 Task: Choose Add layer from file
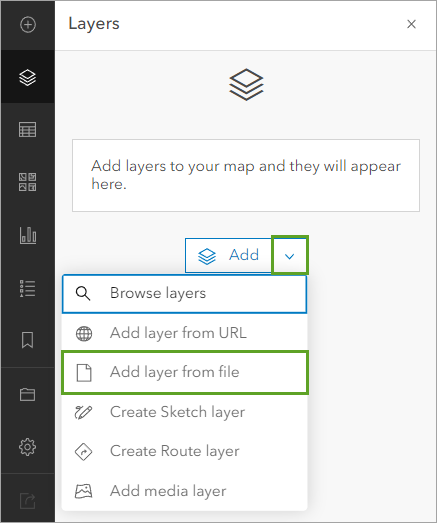pos(184,372)
